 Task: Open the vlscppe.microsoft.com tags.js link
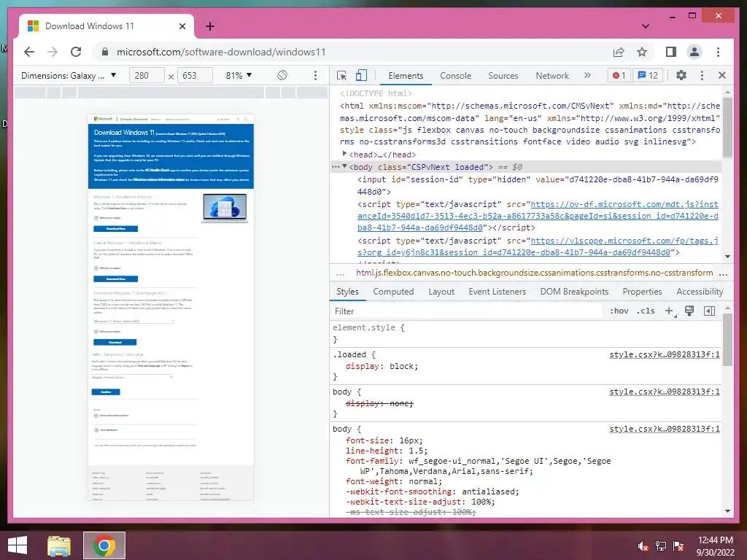(x=538, y=246)
